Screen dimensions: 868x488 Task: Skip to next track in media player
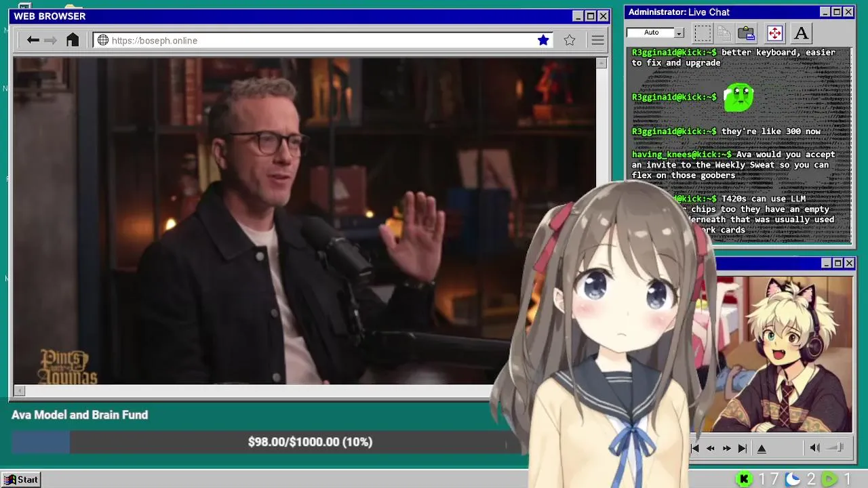tap(743, 448)
